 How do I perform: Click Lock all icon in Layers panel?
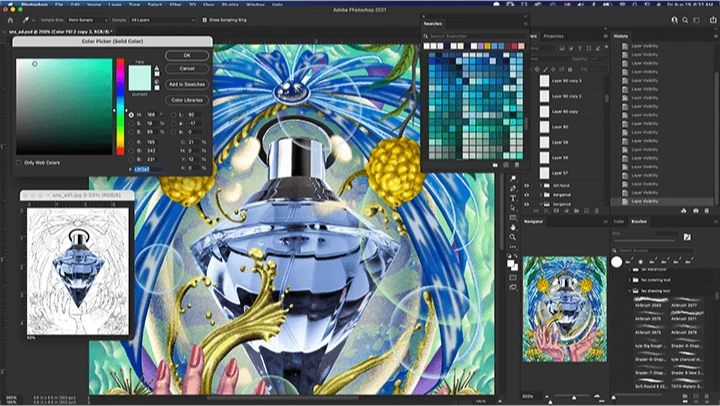coord(570,69)
